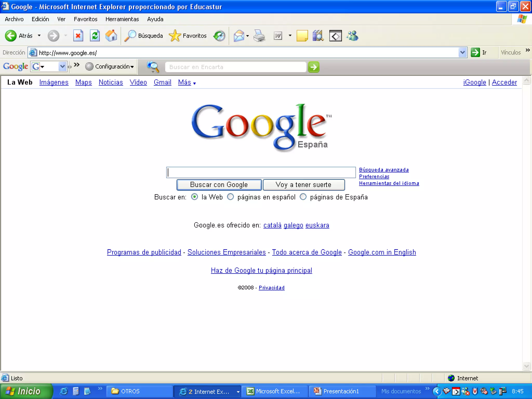Screen dimensions: 532x399
Task: Click the Mail envelope icon
Action: 239,36
